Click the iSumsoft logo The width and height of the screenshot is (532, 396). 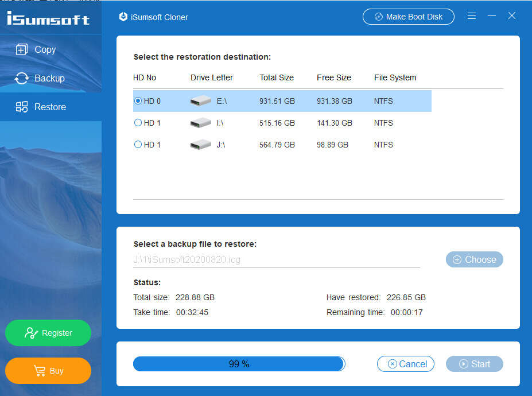(48, 18)
